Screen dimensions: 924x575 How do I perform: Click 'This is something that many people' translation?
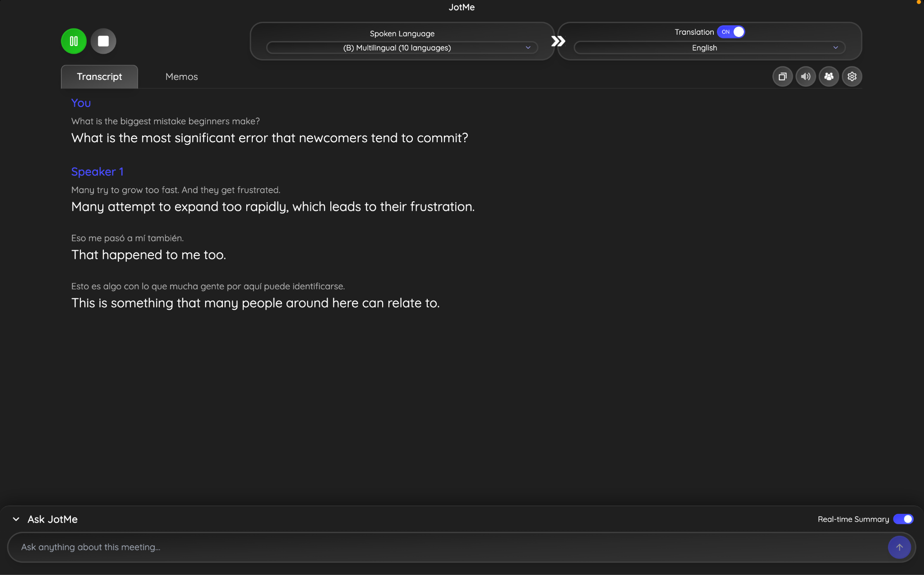pos(255,303)
